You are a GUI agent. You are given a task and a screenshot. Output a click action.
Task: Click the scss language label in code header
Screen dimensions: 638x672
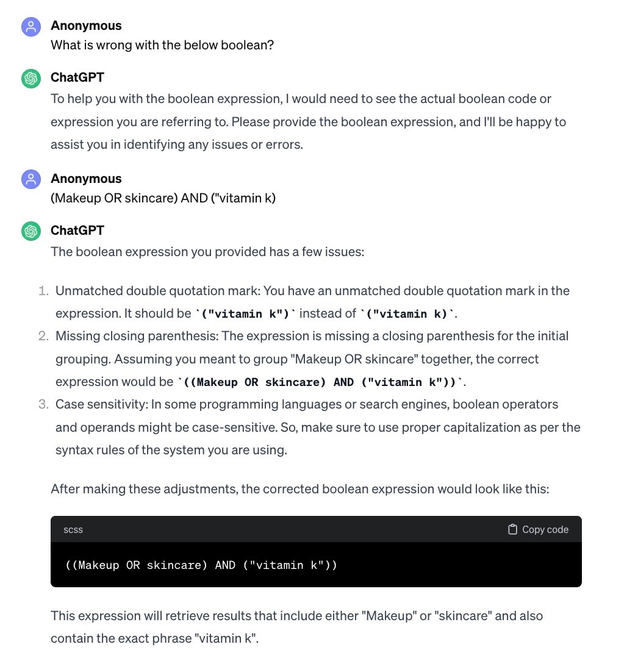pyautogui.click(x=73, y=530)
